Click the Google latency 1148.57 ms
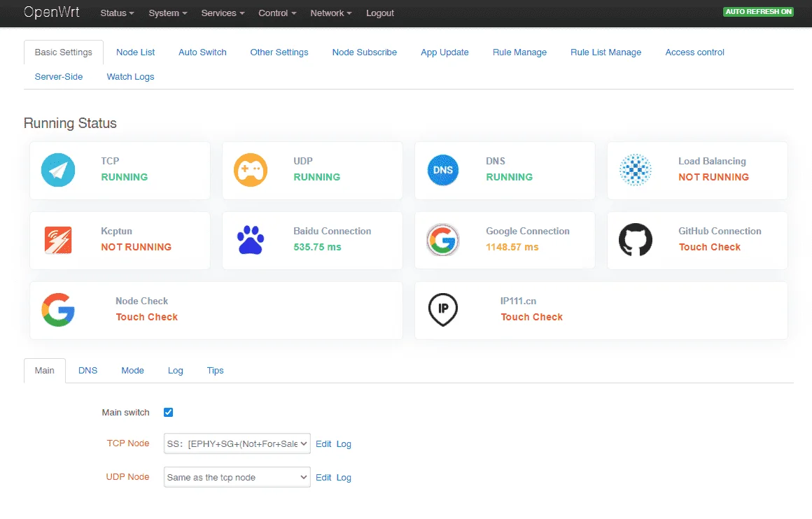This screenshot has width=812, height=519. tap(512, 247)
